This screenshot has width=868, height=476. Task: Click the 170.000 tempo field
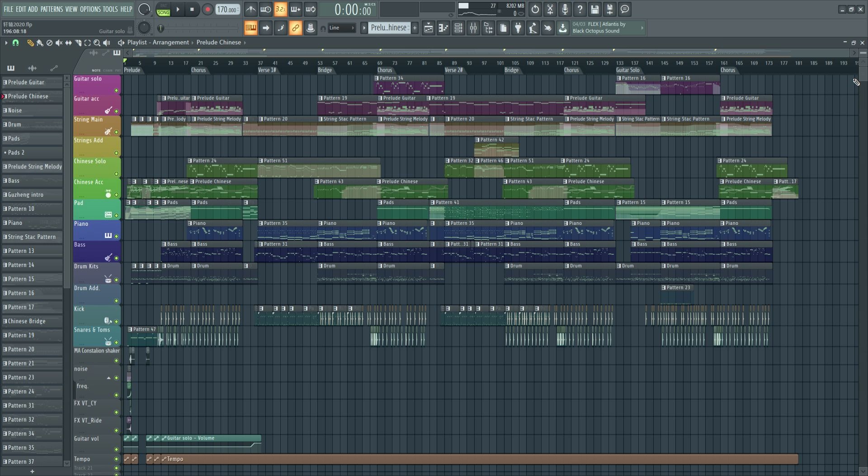[227, 10]
